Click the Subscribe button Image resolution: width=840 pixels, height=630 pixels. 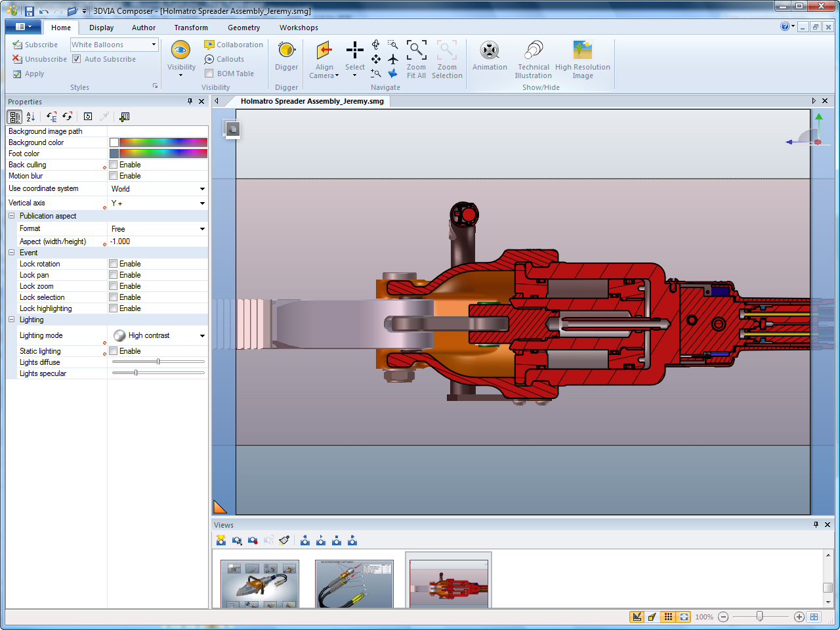(35, 45)
